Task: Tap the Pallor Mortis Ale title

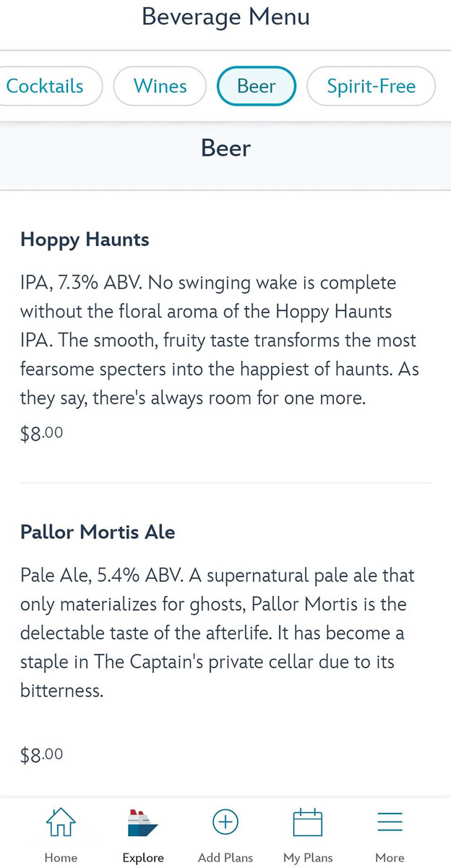Action: [98, 532]
